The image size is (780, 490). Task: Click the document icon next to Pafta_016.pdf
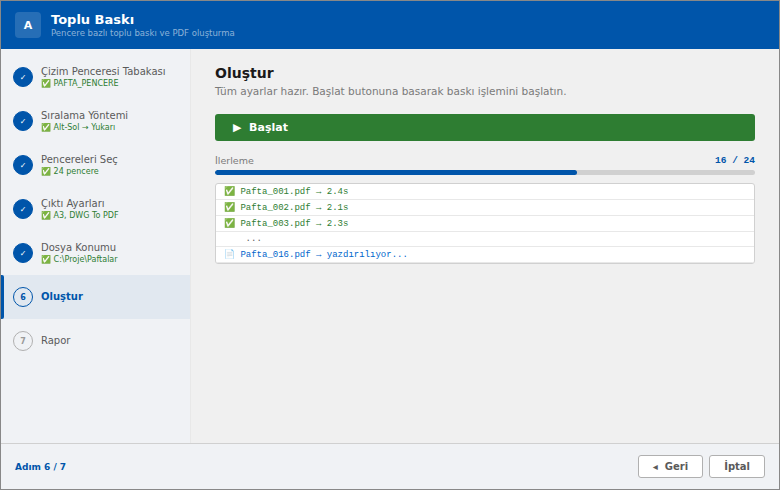(229, 254)
